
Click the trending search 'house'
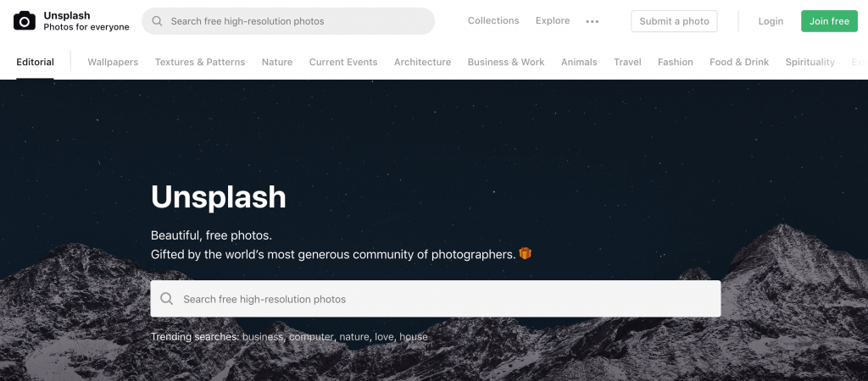tap(414, 337)
